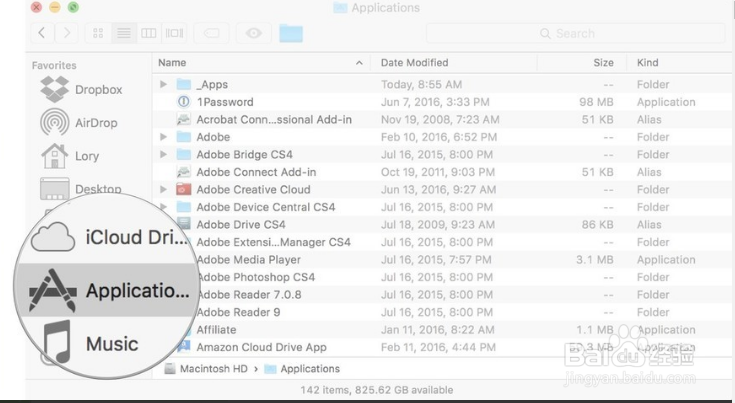Click the blue folder toolbar icon
The width and height of the screenshot is (735, 403).
pos(291,34)
